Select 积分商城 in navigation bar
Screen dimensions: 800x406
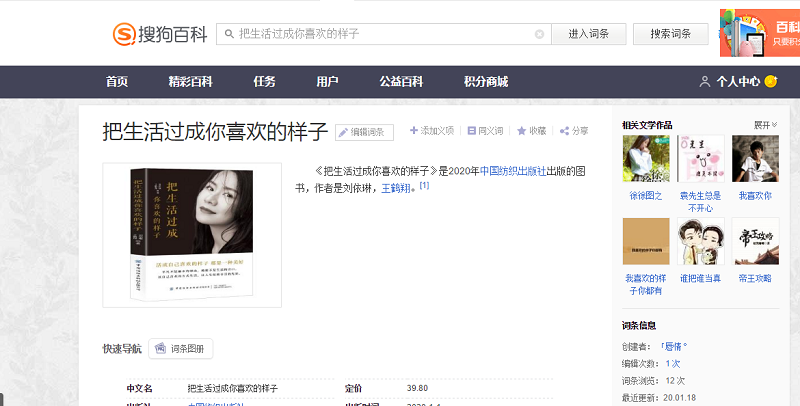(486, 82)
